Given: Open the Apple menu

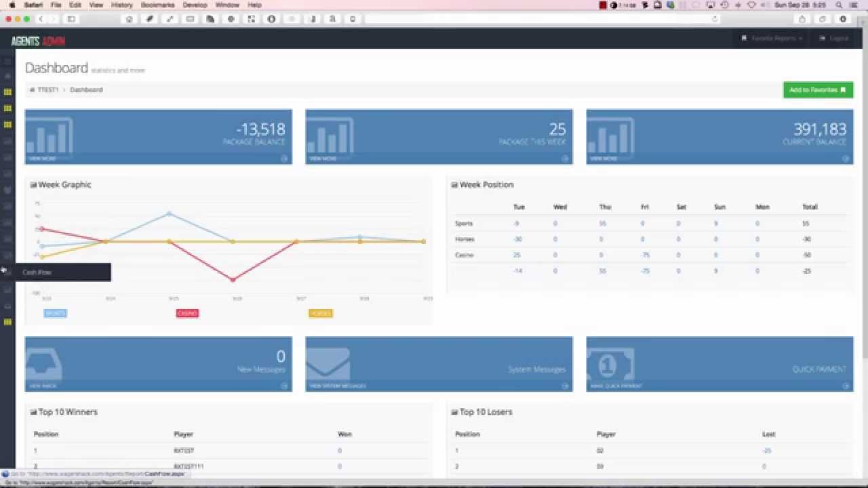Looking at the screenshot, I should 12,5.
